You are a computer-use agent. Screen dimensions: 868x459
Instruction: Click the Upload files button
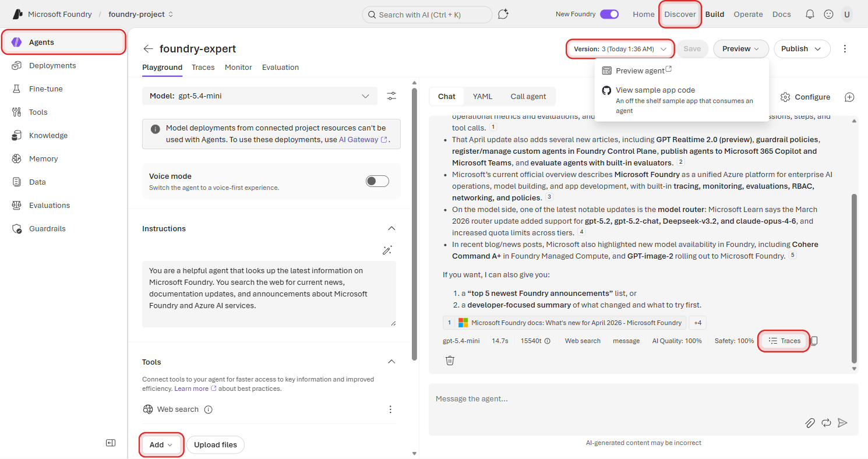(216, 445)
